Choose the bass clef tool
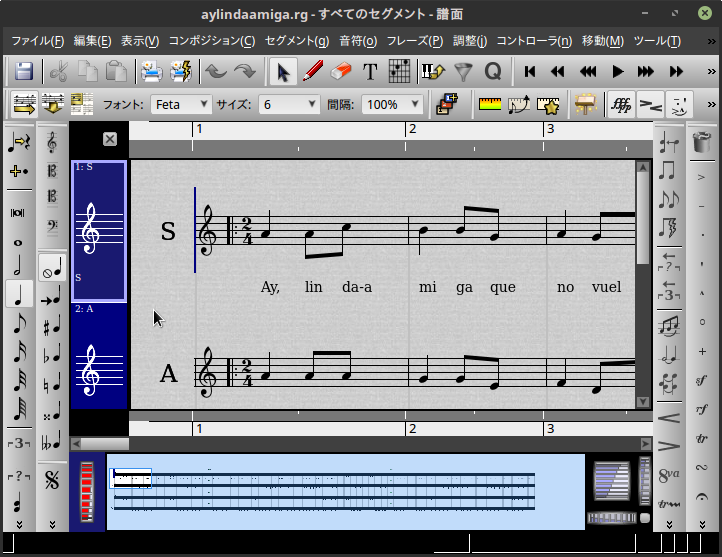Screen dimensions: 722x557 (x=52, y=227)
